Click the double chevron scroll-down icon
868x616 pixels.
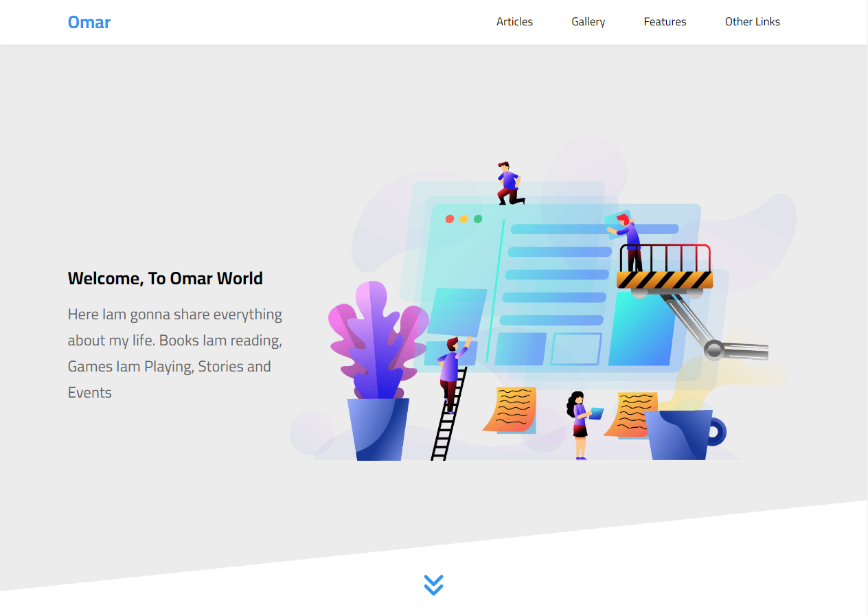coord(433,585)
